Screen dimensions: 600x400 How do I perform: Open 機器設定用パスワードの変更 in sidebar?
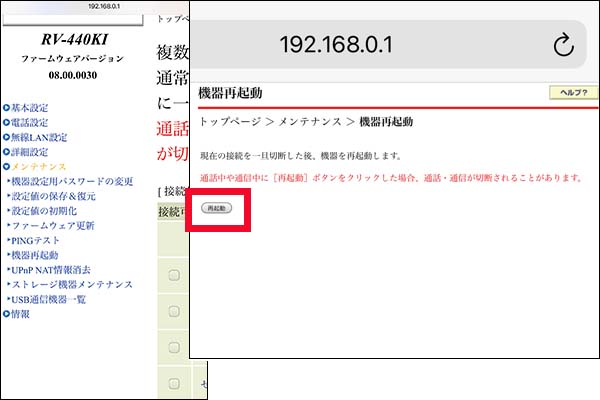pos(72,181)
